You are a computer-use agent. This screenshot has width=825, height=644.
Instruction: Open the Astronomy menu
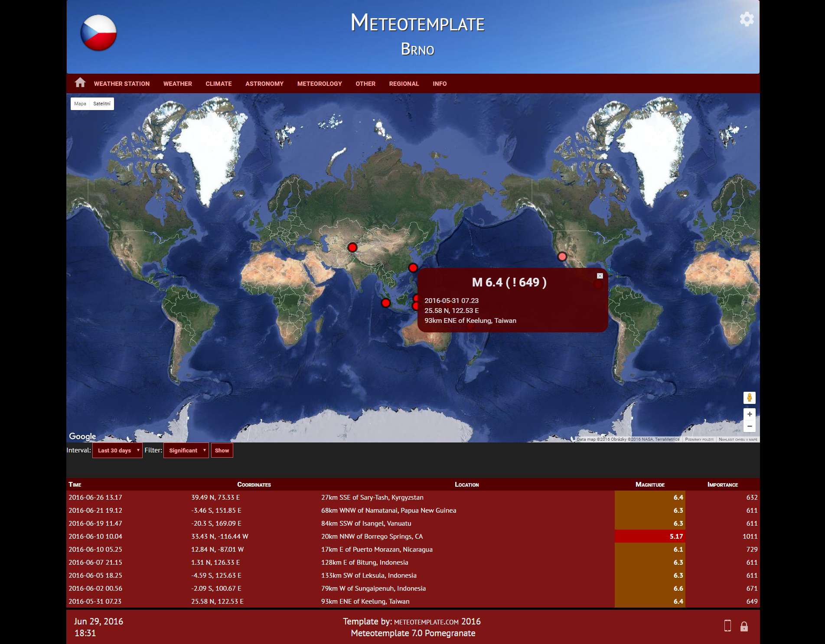point(264,83)
